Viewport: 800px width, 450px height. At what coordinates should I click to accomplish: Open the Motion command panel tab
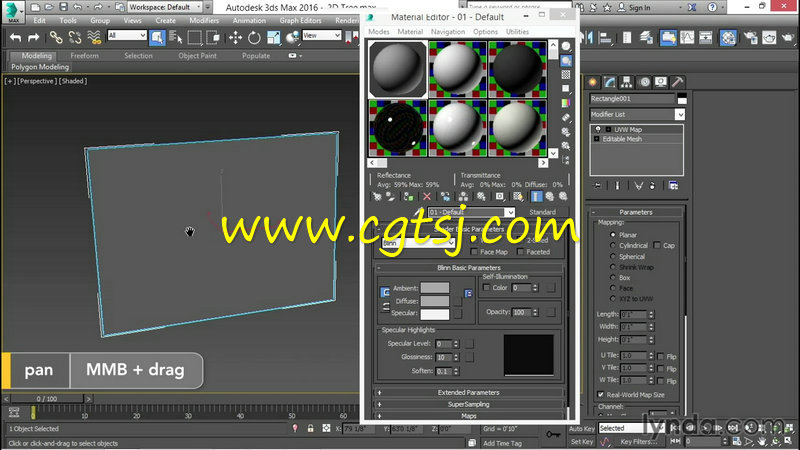[x=644, y=82]
